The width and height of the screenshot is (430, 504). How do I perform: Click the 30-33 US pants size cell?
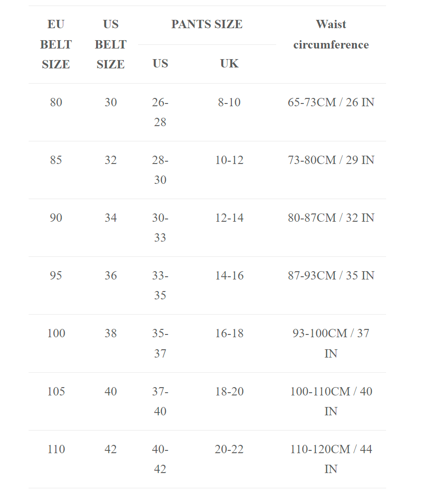point(160,228)
